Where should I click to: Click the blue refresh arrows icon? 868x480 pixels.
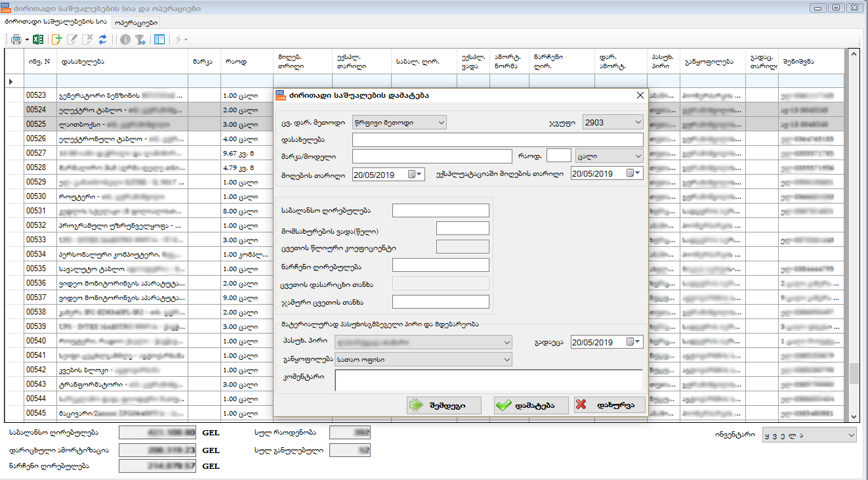tap(102, 39)
